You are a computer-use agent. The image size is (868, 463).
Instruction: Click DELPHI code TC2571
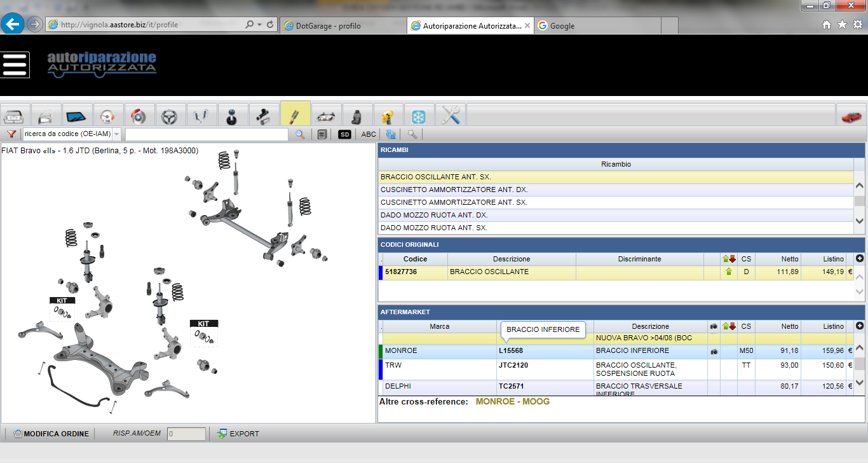coord(511,386)
